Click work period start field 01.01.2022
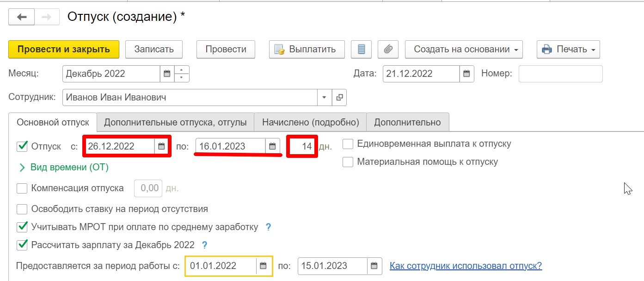 tap(221, 266)
